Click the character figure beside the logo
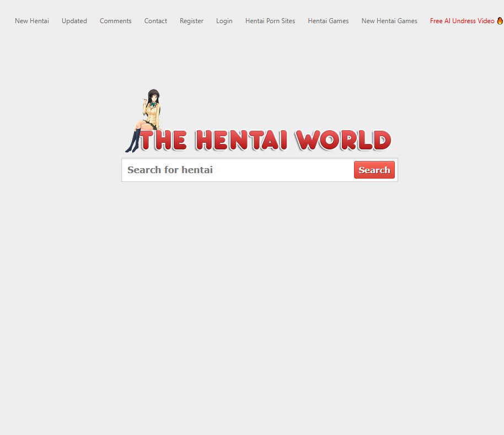Screen dimensions: 504x435 point(143,121)
